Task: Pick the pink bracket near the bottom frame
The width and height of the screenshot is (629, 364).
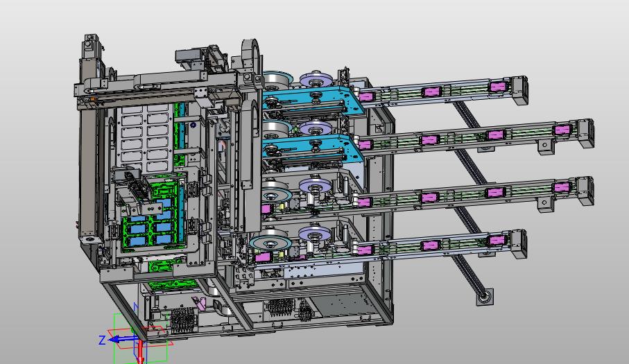Action: click(199, 302)
